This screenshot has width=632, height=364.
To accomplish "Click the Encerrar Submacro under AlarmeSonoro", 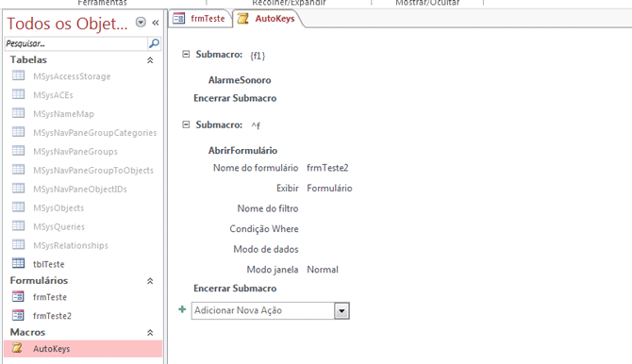I will [235, 98].
